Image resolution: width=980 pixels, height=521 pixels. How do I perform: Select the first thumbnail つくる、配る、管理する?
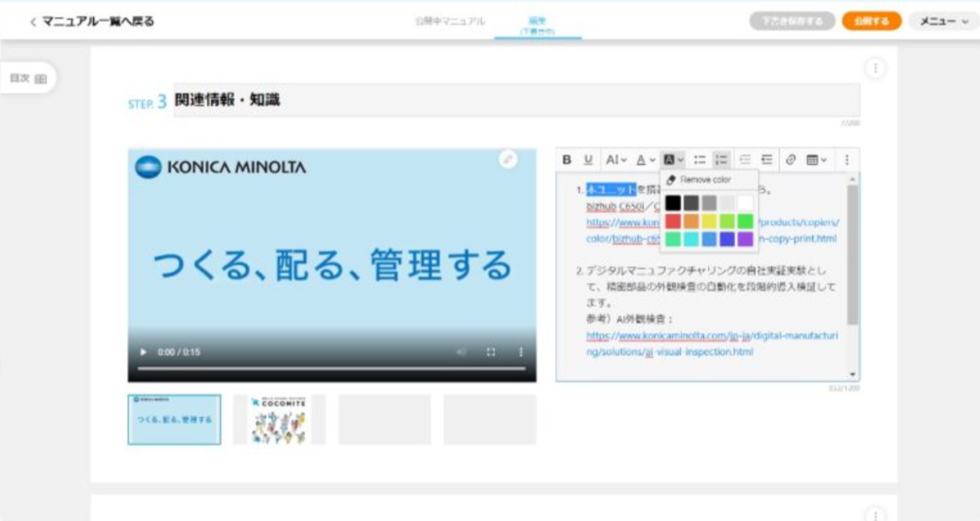pyautogui.click(x=174, y=419)
